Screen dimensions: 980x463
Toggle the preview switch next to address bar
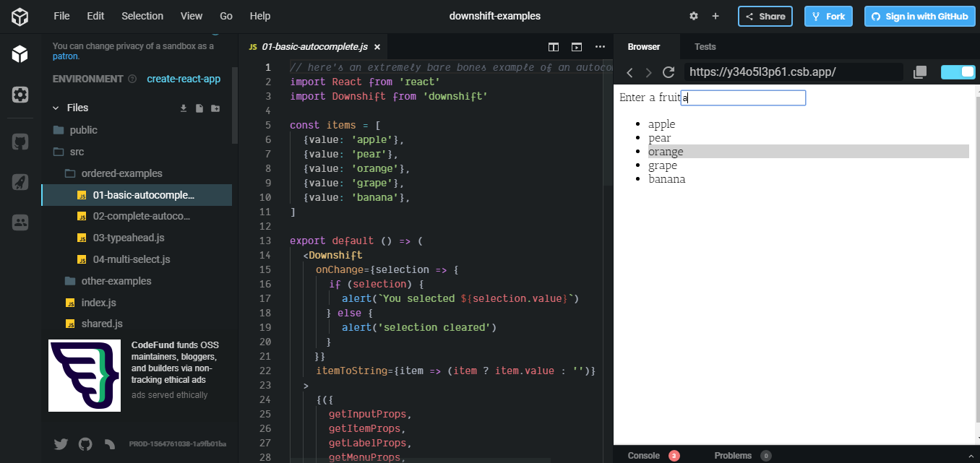958,72
